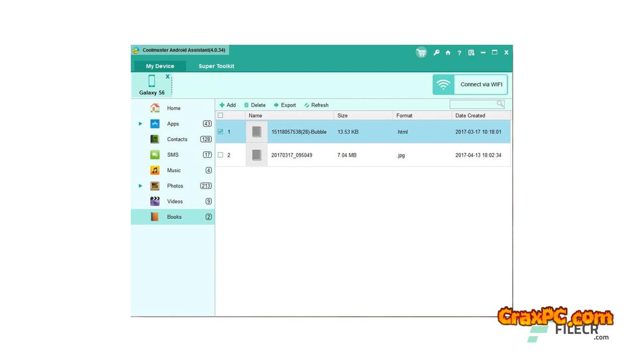
Task: Go to the home icon in title bar
Action: [x=448, y=53]
